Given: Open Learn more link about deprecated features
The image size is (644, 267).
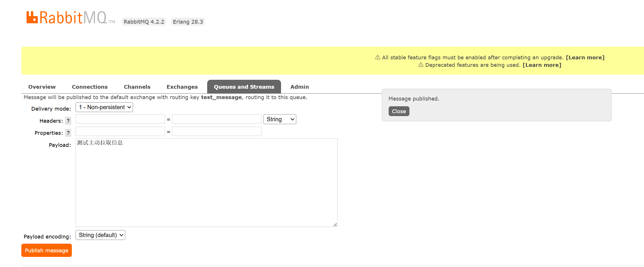Looking at the screenshot, I should pyautogui.click(x=542, y=65).
